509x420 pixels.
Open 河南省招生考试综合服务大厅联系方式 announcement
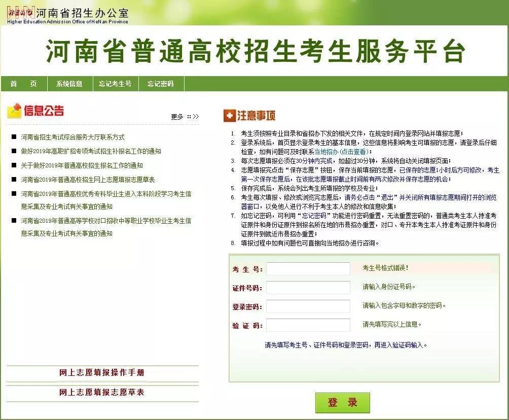72,137
